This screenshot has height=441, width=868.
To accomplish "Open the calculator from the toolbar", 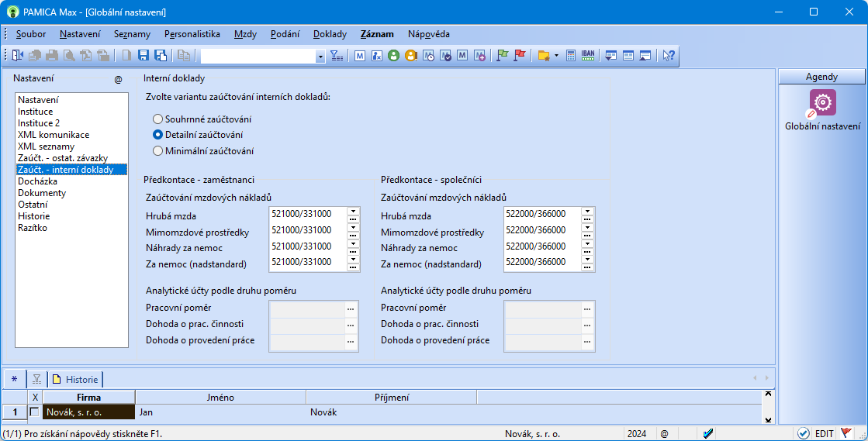I will (x=571, y=56).
